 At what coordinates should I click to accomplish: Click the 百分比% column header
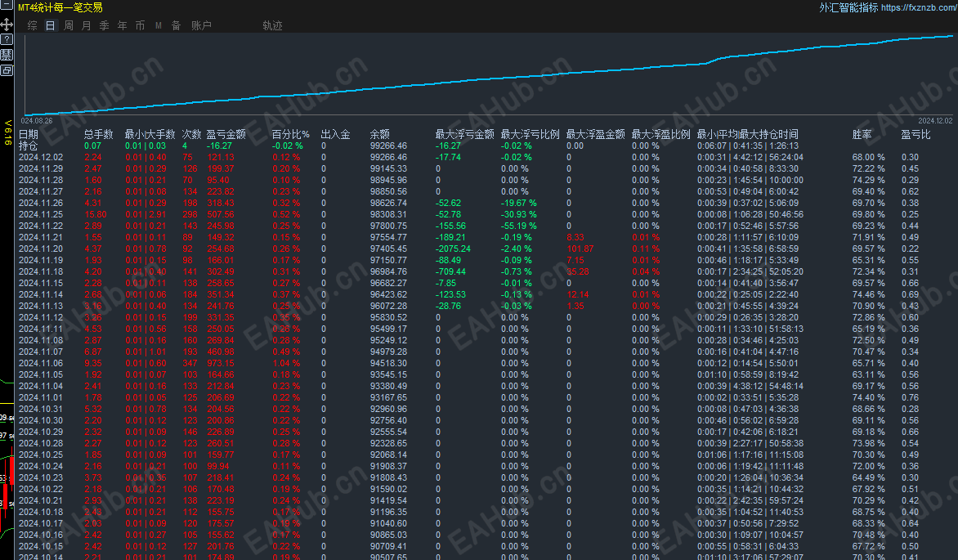coord(290,135)
